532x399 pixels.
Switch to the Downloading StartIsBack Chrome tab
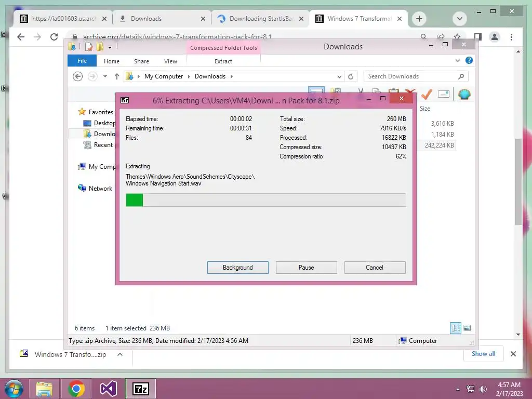261,19
